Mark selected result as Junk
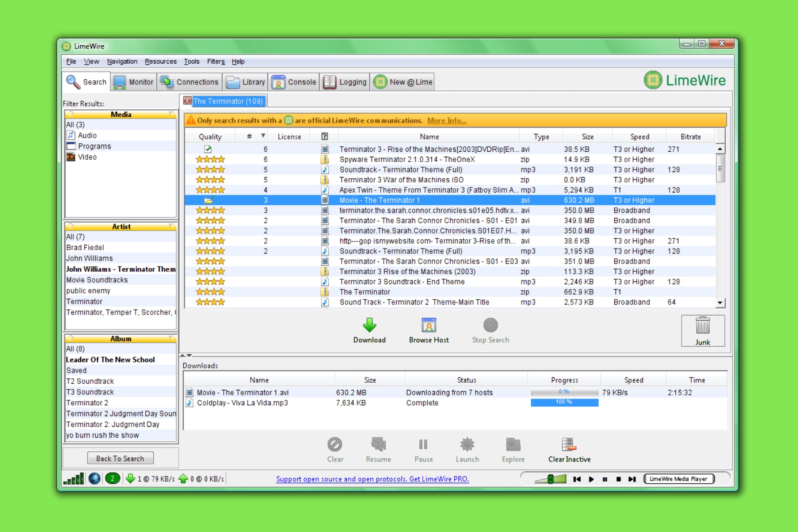This screenshot has width=798, height=532. click(702, 330)
